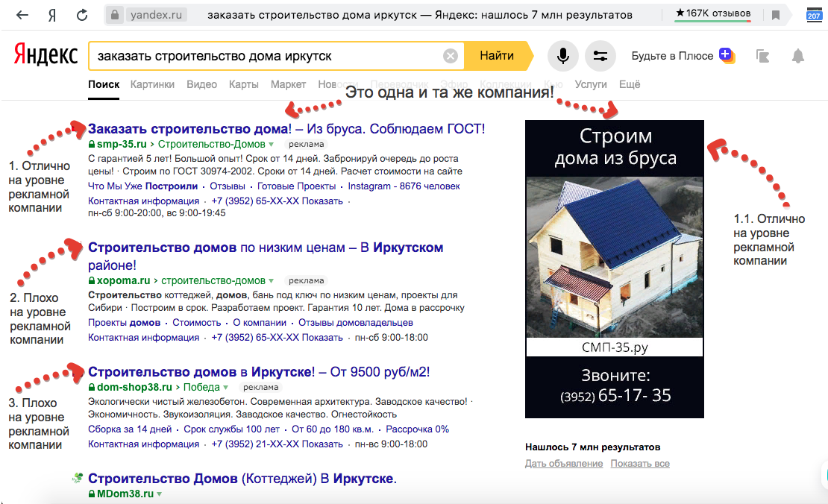The width and height of the screenshot is (828, 504).
Task: Switch to the Услуги tab
Action: click(590, 84)
